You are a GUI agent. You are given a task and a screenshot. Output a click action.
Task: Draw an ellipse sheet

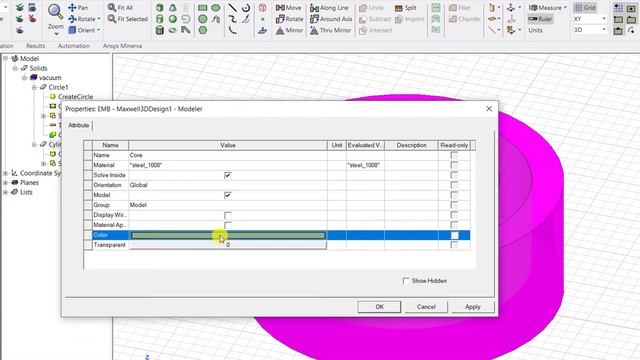(216, 8)
